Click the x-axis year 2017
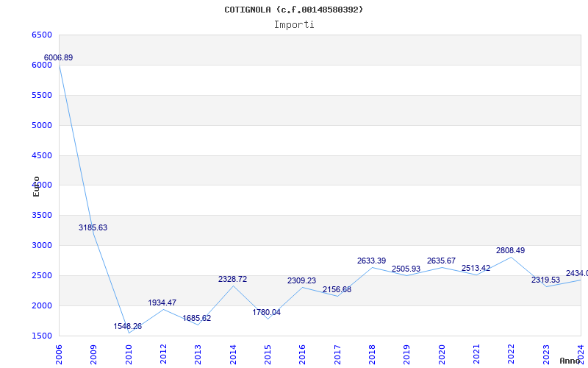Screen dimensions: 588x368 tap(337, 355)
